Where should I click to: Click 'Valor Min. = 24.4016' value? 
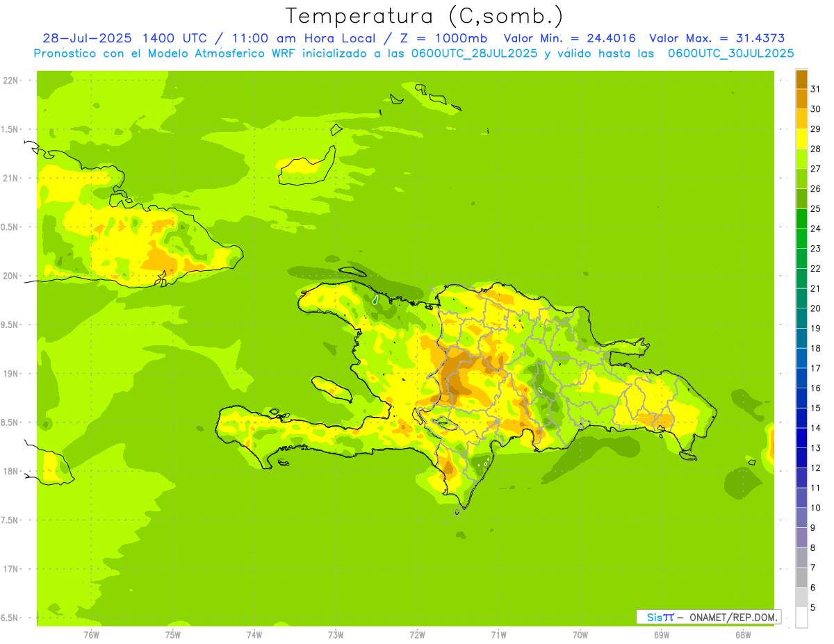[x=569, y=38]
